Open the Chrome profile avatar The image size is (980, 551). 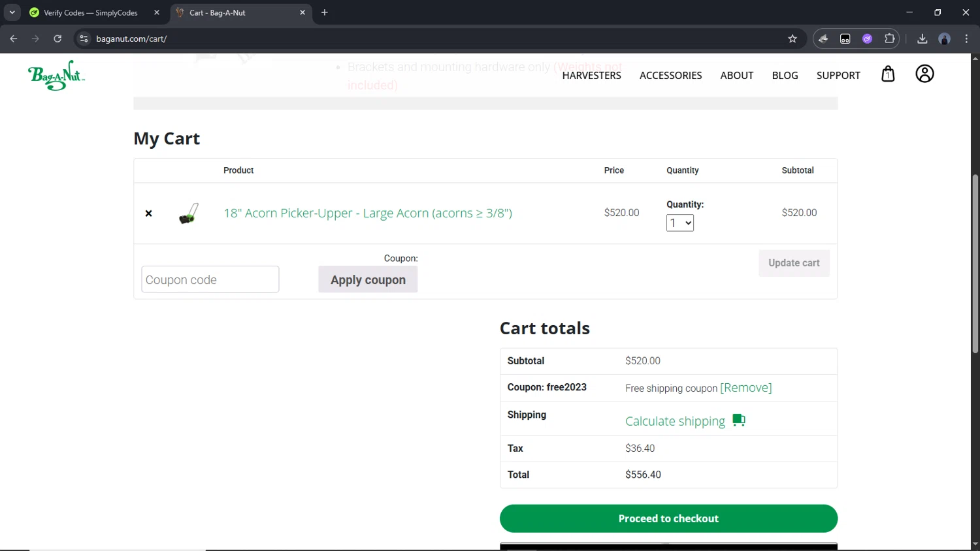pos(944,39)
